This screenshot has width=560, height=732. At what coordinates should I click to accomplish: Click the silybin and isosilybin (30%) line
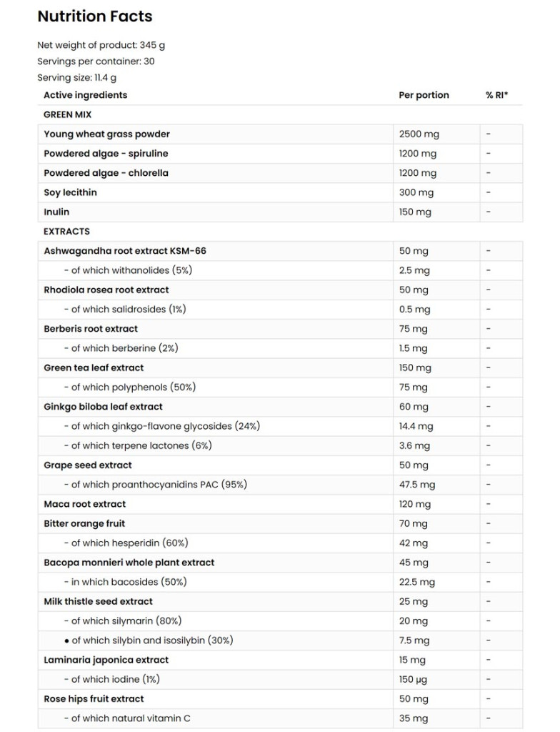point(152,640)
